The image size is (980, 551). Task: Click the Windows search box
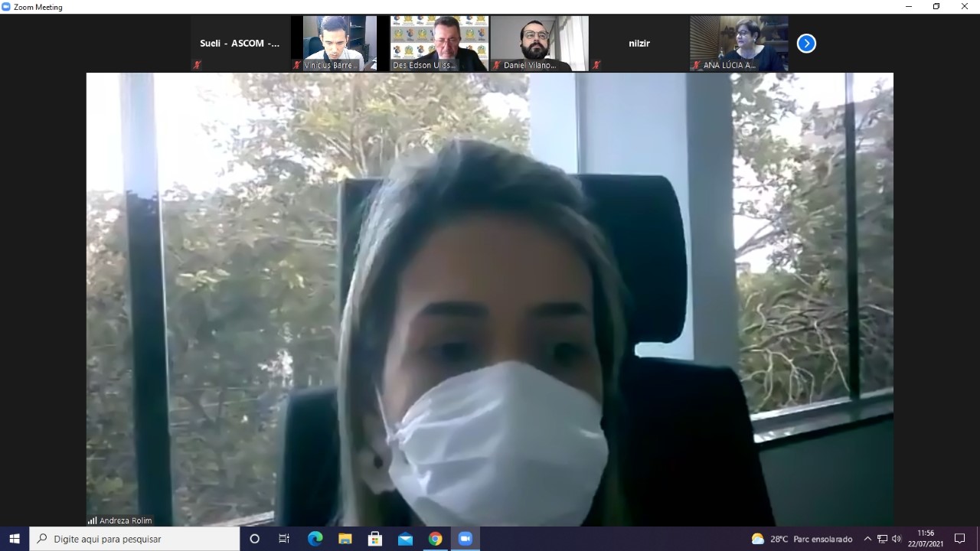point(135,539)
